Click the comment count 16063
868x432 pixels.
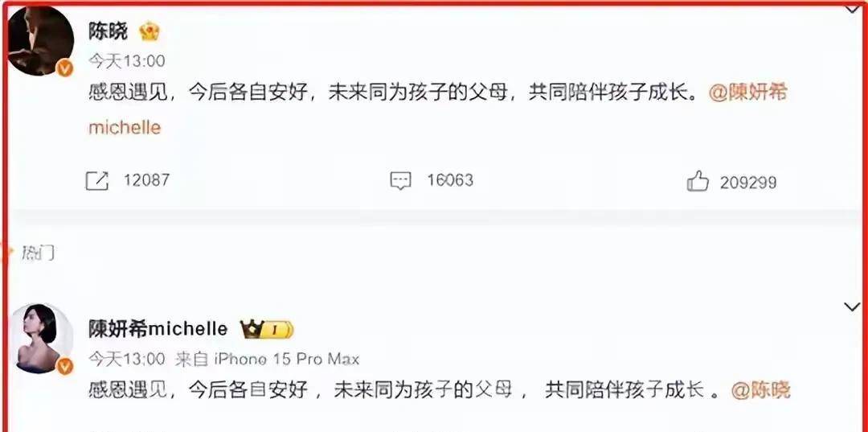click(450, 180)
